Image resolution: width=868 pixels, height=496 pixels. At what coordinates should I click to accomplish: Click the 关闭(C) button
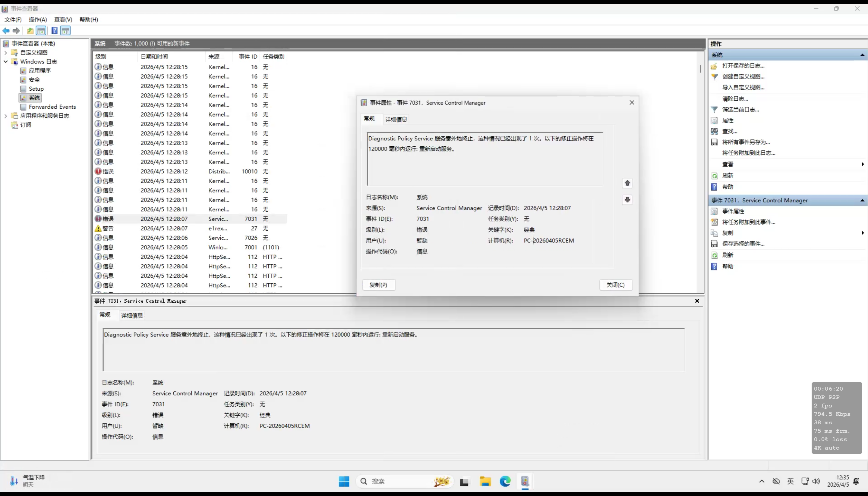[x=615, y=285]
